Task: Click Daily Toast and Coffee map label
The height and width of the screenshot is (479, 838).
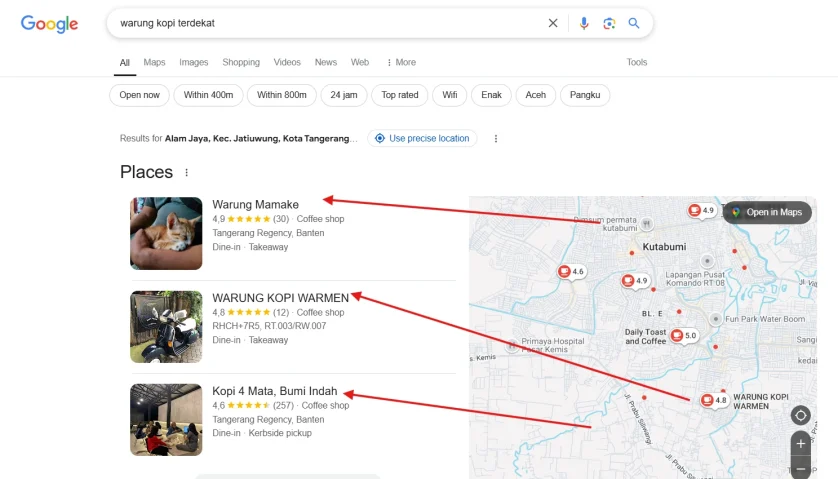Action: pos(646,336)
